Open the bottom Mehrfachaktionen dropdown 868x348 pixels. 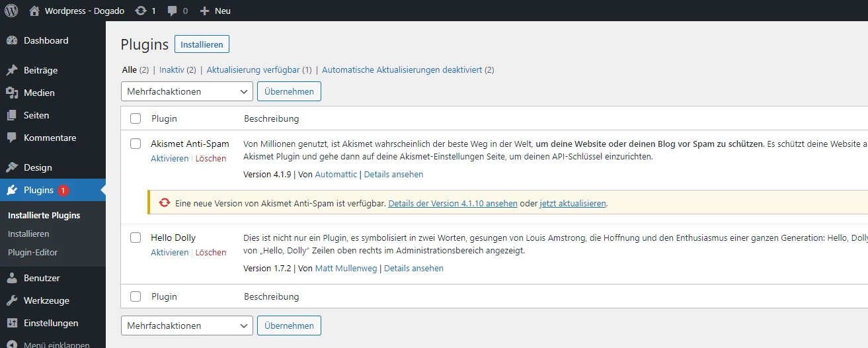pos(187,326)
